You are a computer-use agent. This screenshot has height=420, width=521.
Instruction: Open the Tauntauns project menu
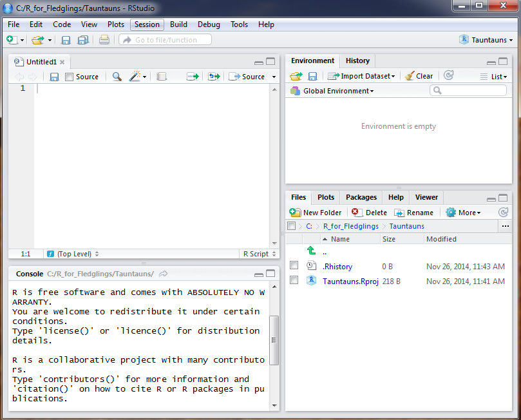tap(486, 40)
